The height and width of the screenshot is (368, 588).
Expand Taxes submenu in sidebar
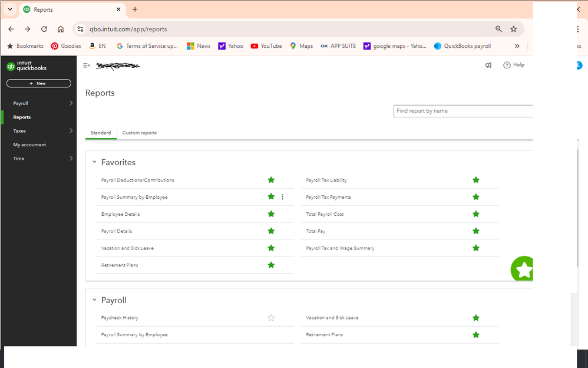click(71, 131)
